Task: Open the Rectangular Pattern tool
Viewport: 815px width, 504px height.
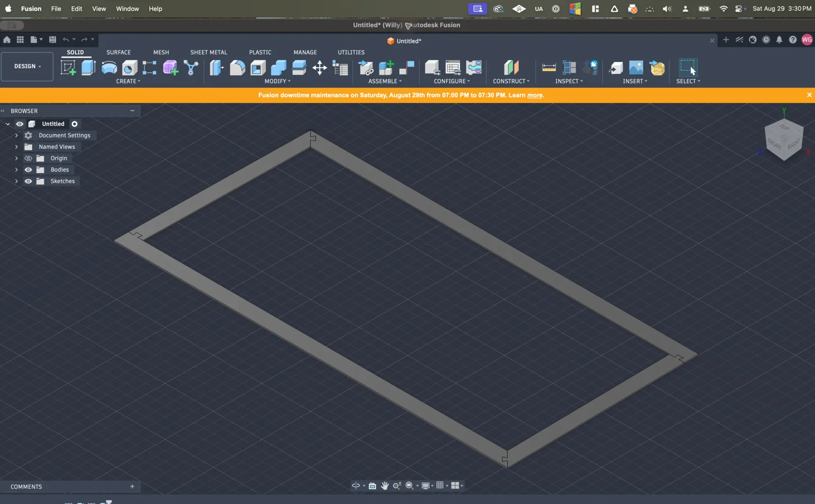Action: (x=150, y=68)
